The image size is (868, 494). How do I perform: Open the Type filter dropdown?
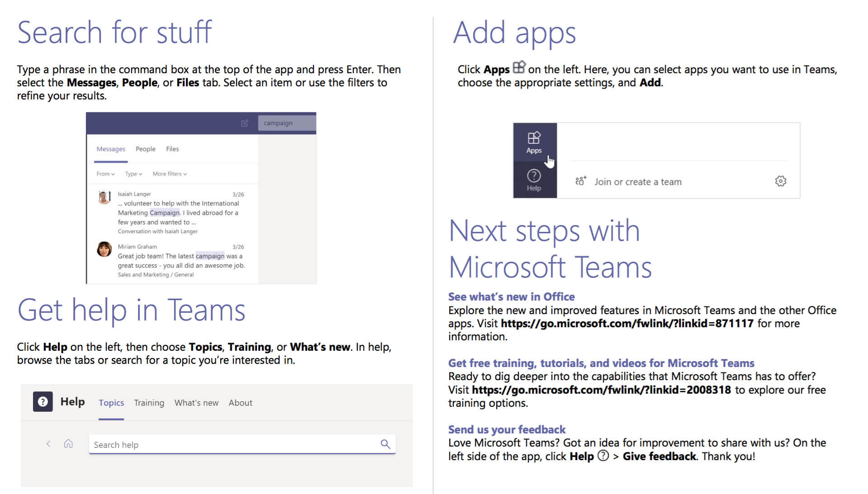tap(133, 174)
